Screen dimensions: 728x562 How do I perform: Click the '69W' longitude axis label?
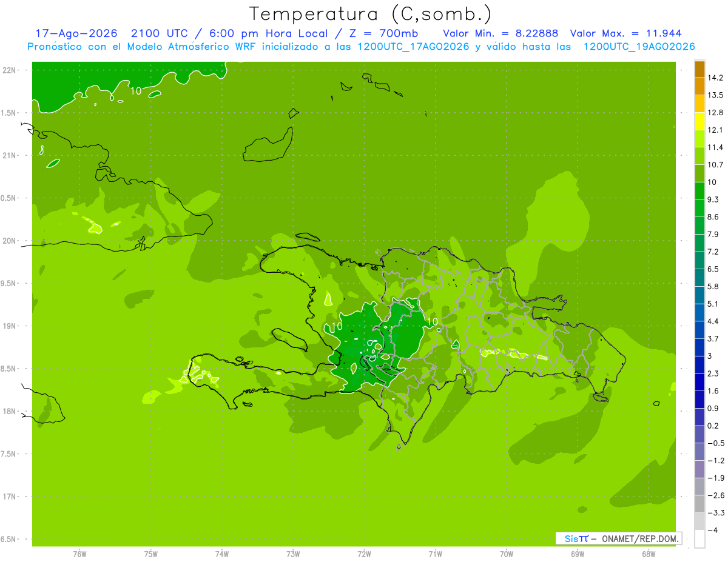578,554
